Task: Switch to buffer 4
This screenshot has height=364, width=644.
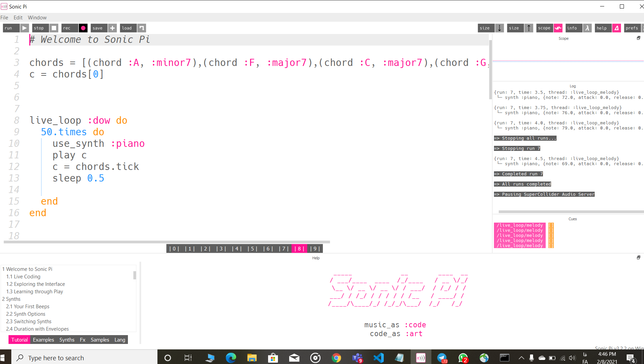Action: (x=237, y=249)
